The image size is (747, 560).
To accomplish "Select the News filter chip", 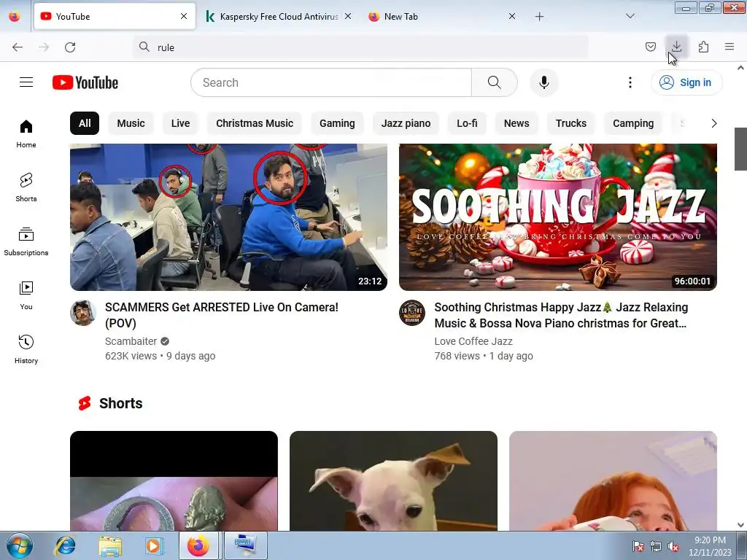I will coord(516,123).
